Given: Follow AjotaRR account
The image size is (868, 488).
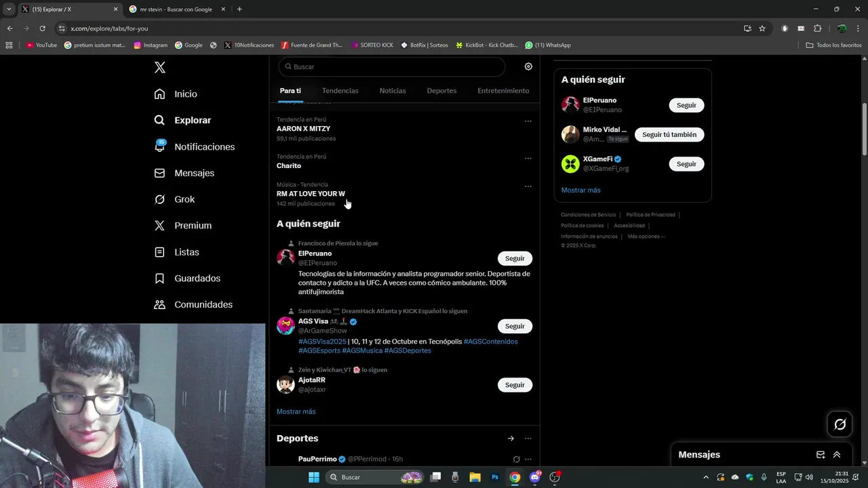Looking at the screenshot, I should tap(515, 385).
